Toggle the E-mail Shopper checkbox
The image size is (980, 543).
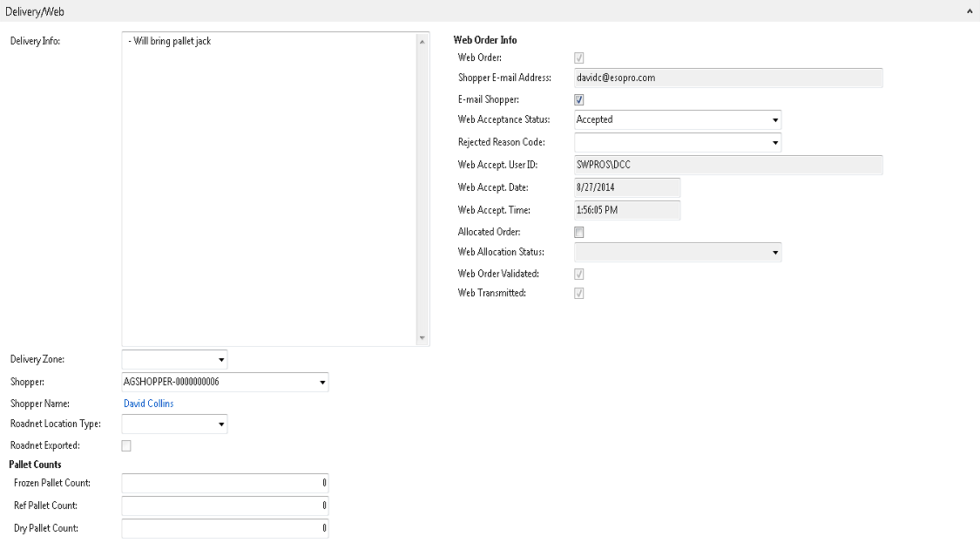(x=579, y=100)
